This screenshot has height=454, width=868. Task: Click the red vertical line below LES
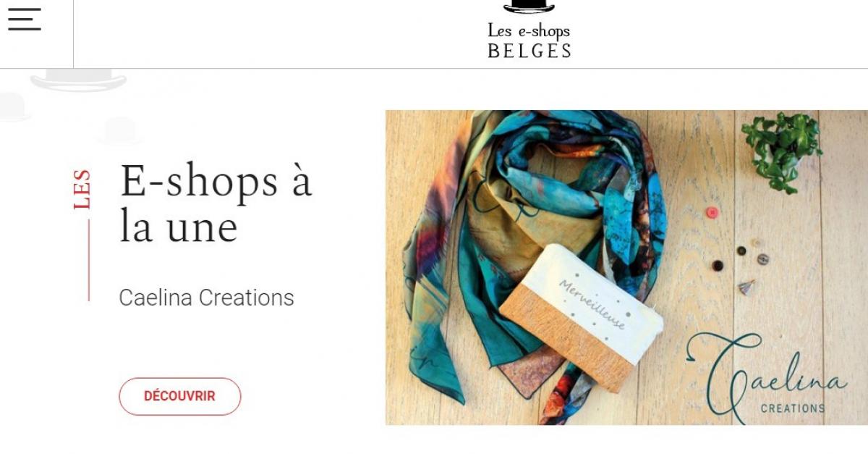(x=89, y=261)
